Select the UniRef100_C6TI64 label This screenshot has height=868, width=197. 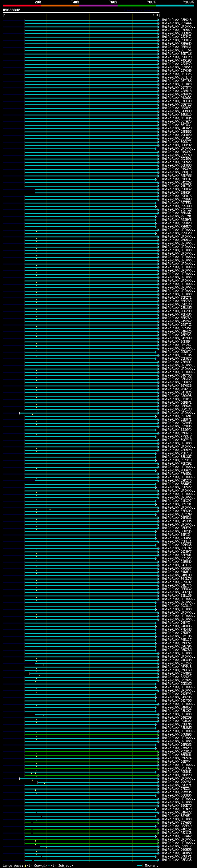(x=177, y=50)
